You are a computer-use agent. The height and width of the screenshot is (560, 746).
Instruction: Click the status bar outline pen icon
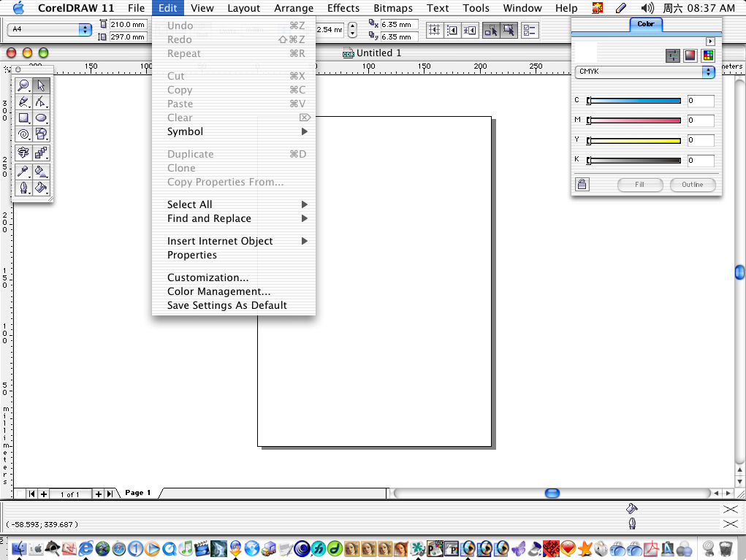click(x=632, y=524)
